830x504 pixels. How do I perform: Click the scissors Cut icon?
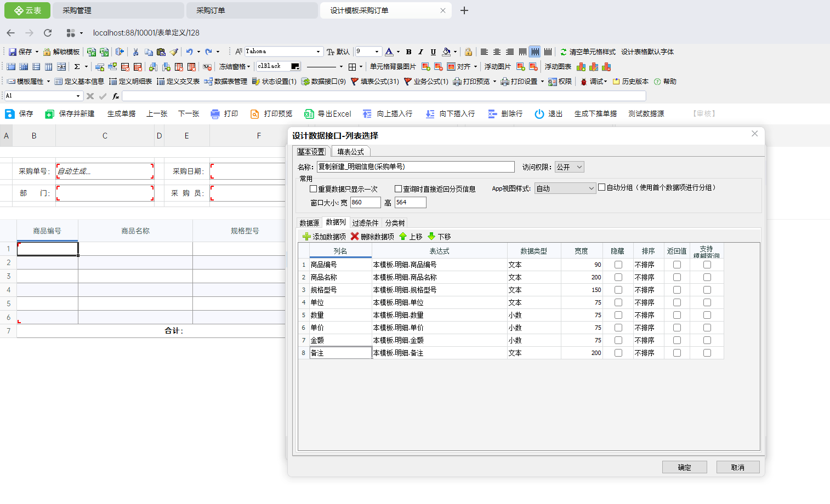click(135, 52)
